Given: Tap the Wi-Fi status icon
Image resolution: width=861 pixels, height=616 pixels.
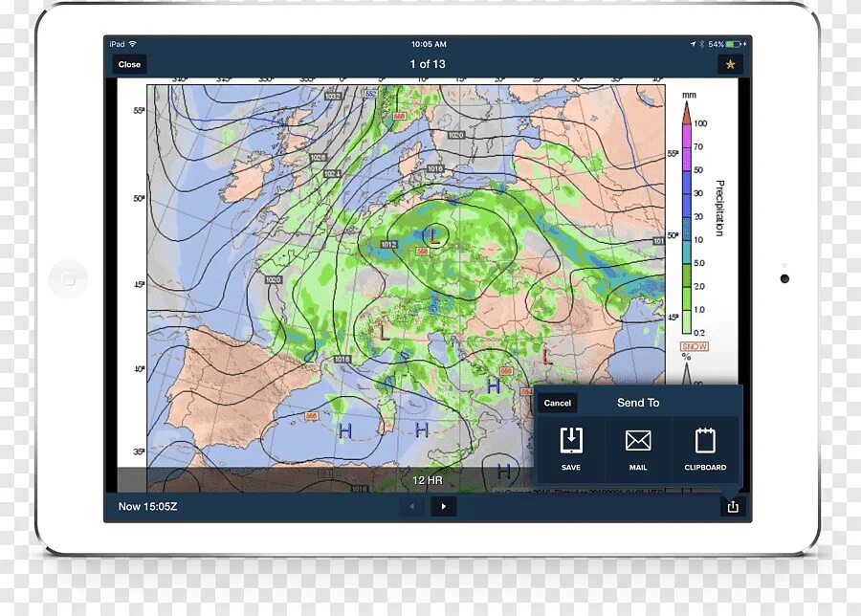Looking at the screenshot, I should pyautogui.click(x=132, y=44).
